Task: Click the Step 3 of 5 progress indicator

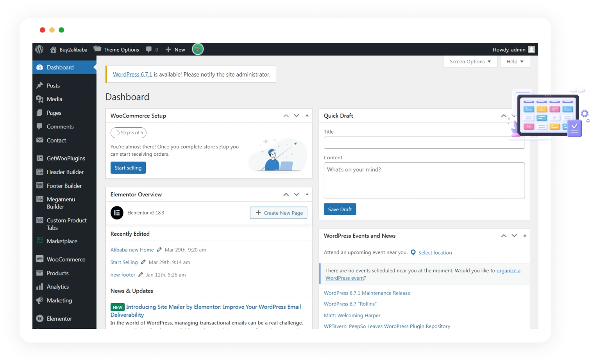Action: [x=129, y=133]
